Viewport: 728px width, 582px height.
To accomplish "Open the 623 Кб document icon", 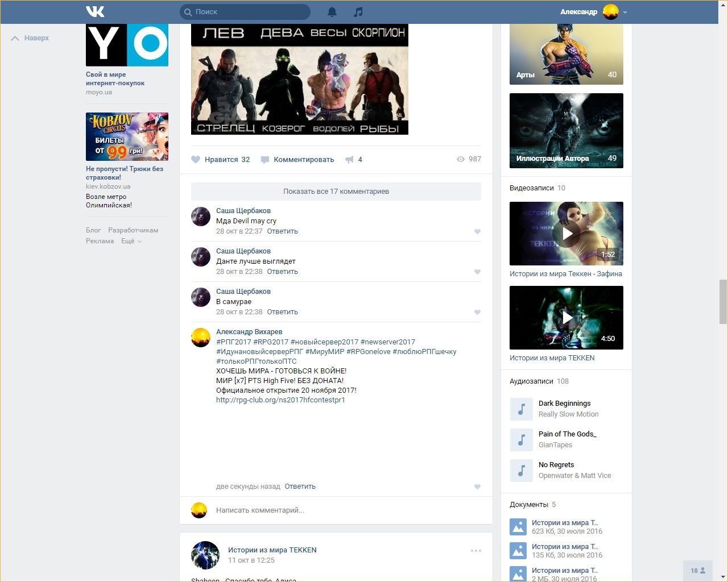I will (518, 527).
